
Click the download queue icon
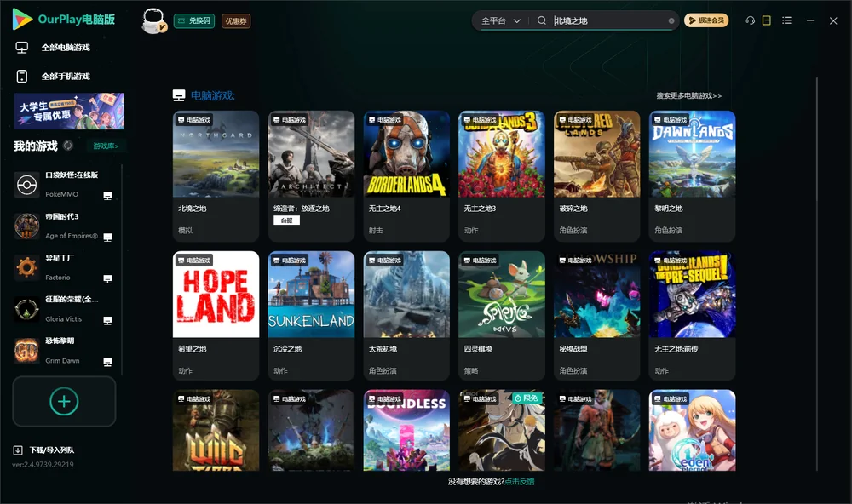tap(18, 450)
